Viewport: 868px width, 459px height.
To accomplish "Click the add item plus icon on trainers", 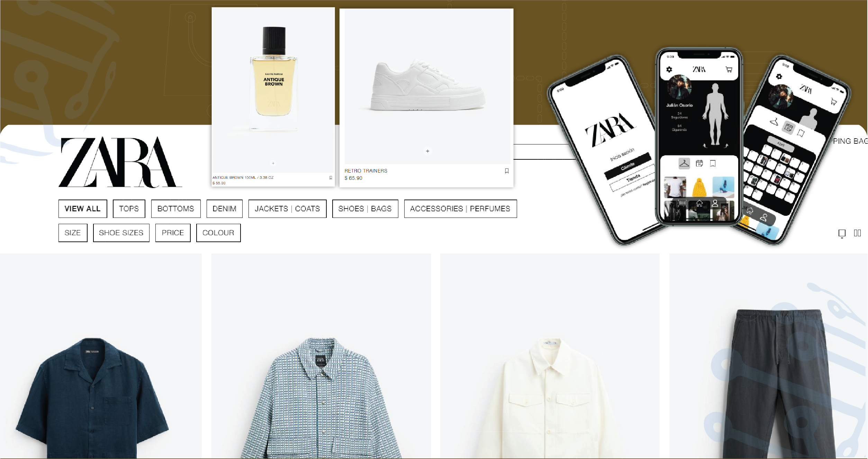I will pyautogui.click(x=427, y=150).
